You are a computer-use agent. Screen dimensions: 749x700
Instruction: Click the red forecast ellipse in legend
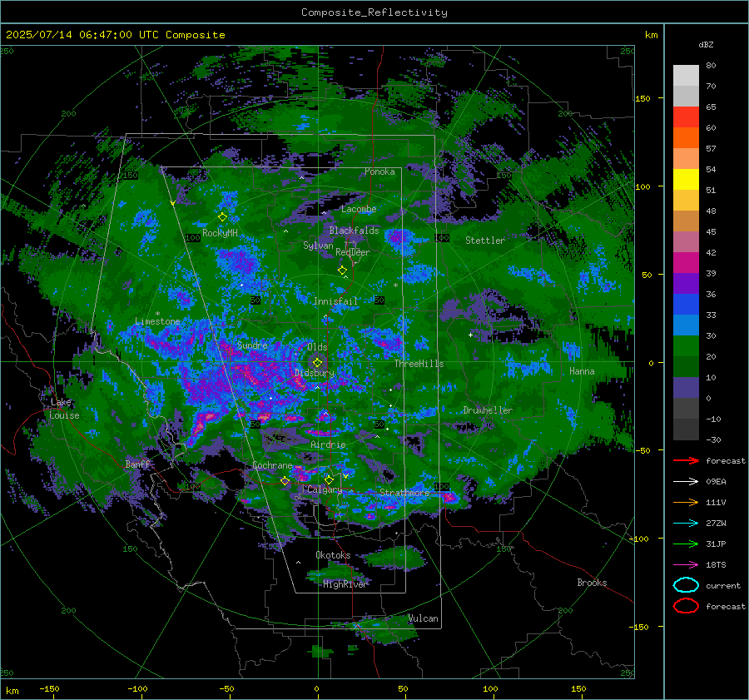tap(686, 606)
